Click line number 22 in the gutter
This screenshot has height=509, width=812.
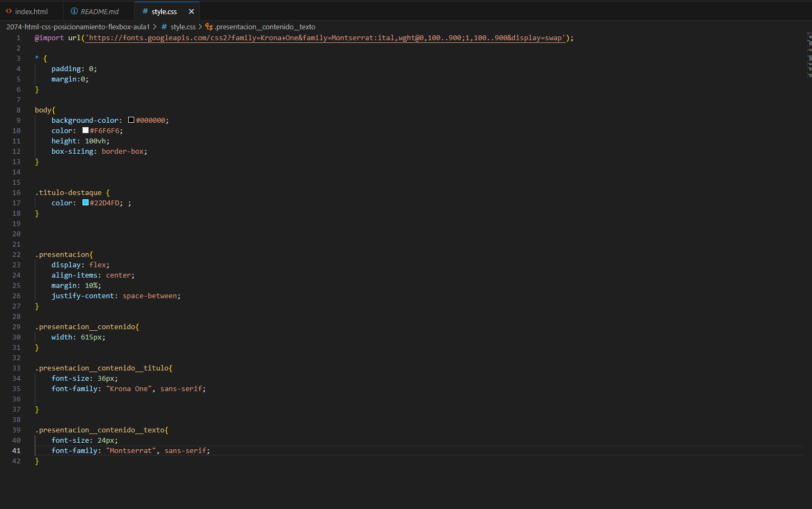[16, 255]
